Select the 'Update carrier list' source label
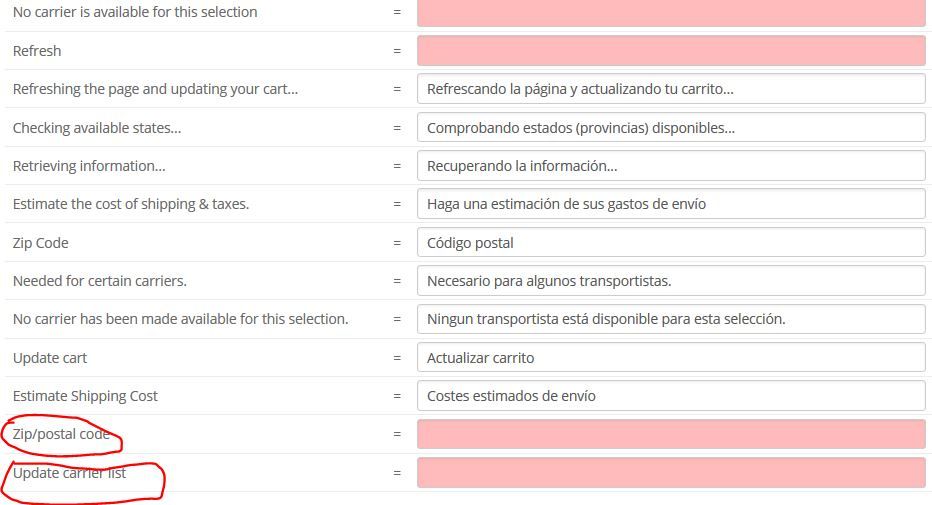 [x=70, y=473]
